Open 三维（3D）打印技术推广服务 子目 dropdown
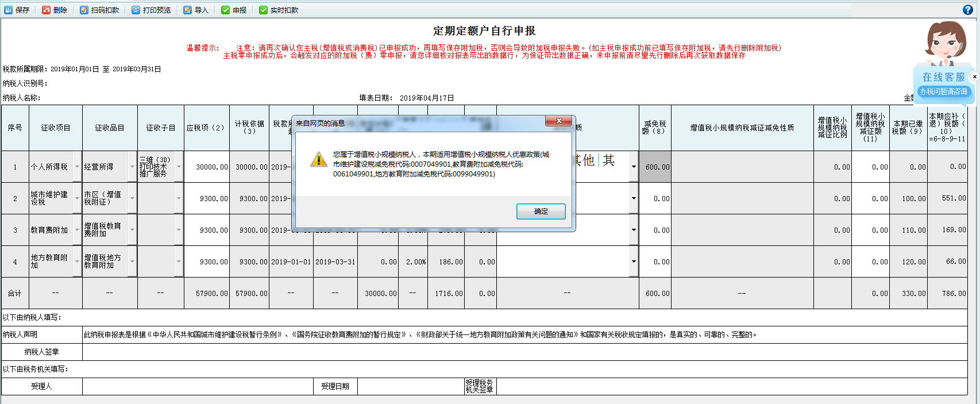 coord(179,167)
